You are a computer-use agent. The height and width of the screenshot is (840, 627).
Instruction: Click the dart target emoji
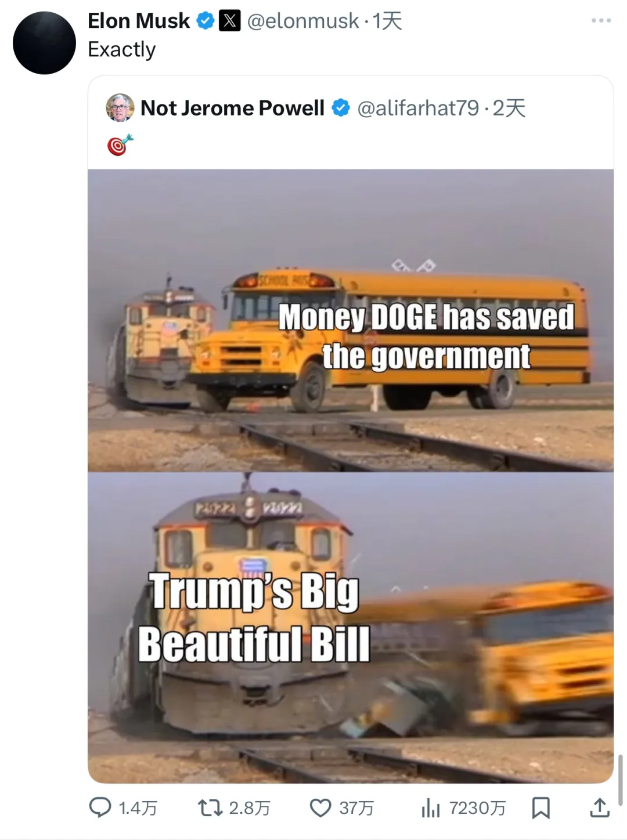pos(120,145)
